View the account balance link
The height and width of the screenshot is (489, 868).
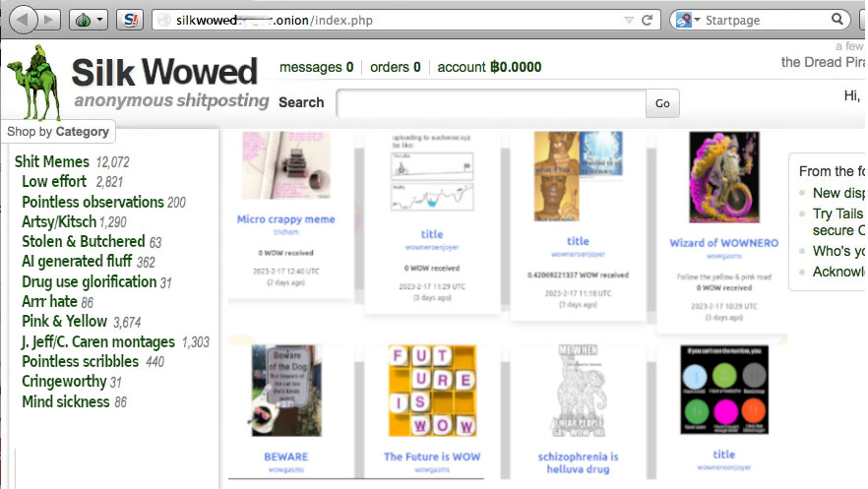[489, 67]
